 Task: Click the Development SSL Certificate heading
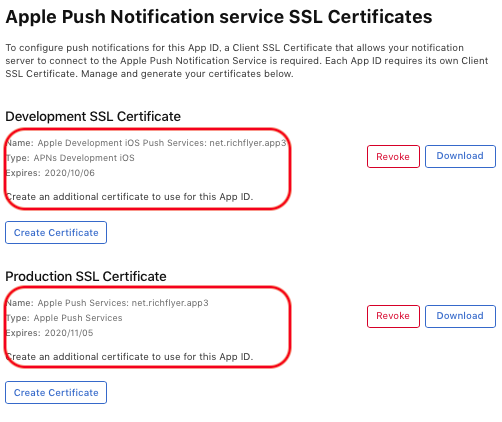coord(93,116)
